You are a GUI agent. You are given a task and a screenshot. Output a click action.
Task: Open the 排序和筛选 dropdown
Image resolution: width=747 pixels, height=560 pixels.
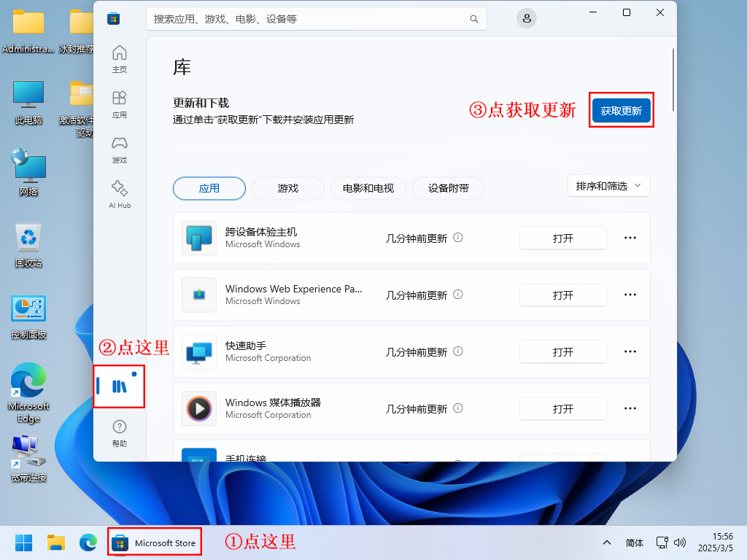click(609, 186)
